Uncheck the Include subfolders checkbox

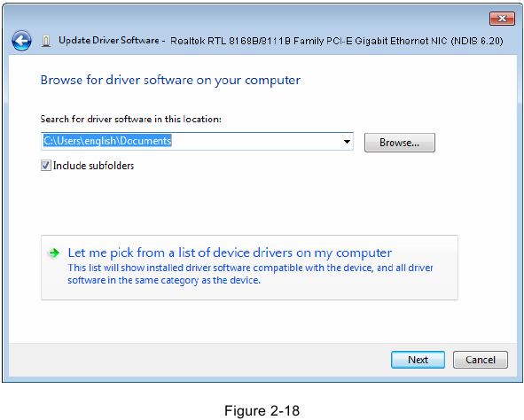tap(46, 166)
